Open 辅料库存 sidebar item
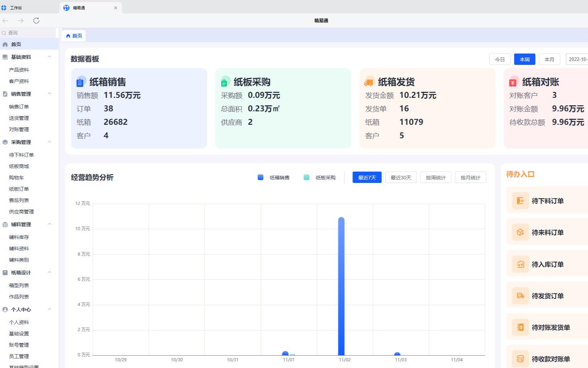This screenshot has width=588, height=368. (19, 237)
